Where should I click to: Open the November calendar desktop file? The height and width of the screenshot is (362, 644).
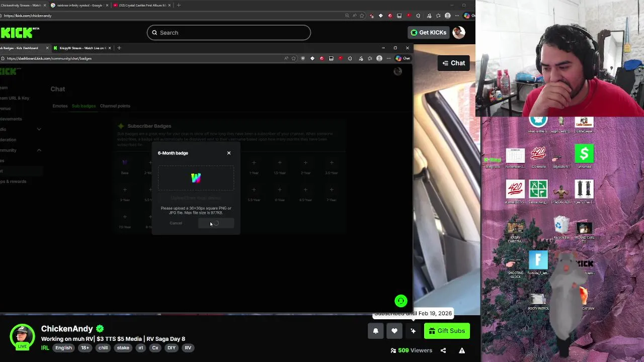pos(515,159)
